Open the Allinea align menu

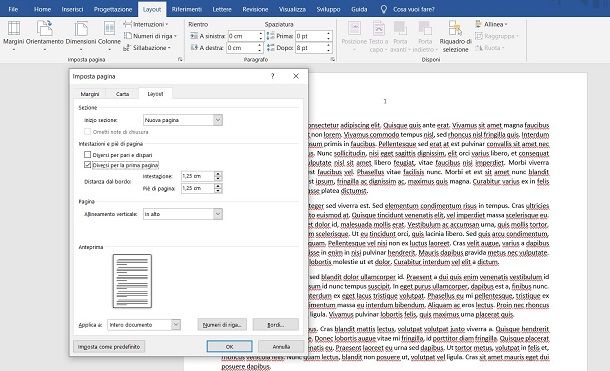(x=491, y=24)
